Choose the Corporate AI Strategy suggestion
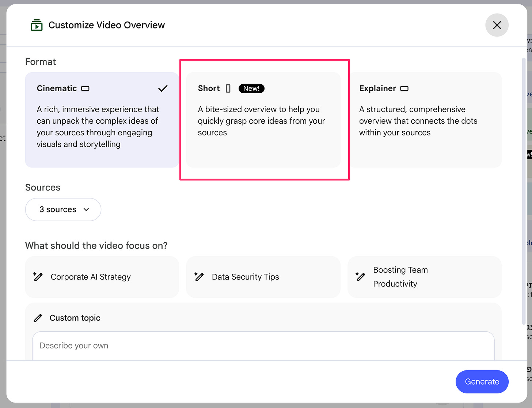This screenshot has height=408, width=532. tap(102, 277)
